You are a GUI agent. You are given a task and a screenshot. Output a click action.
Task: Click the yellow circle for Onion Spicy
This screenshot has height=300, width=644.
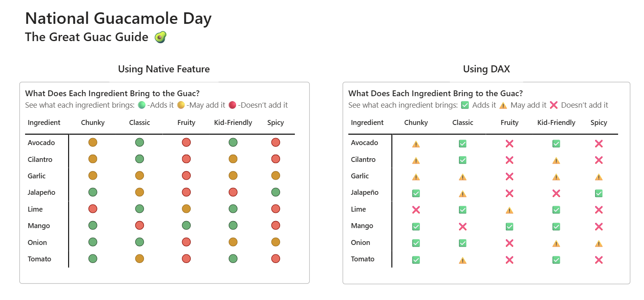tap(276, 242)
